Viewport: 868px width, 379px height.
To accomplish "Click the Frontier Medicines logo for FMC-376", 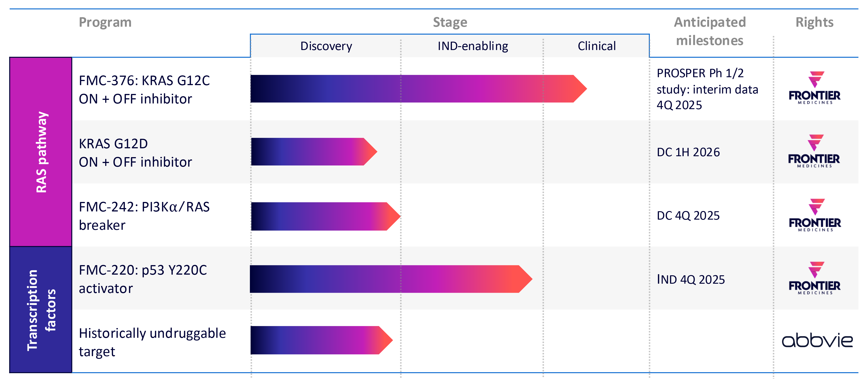I will (814, 88).
